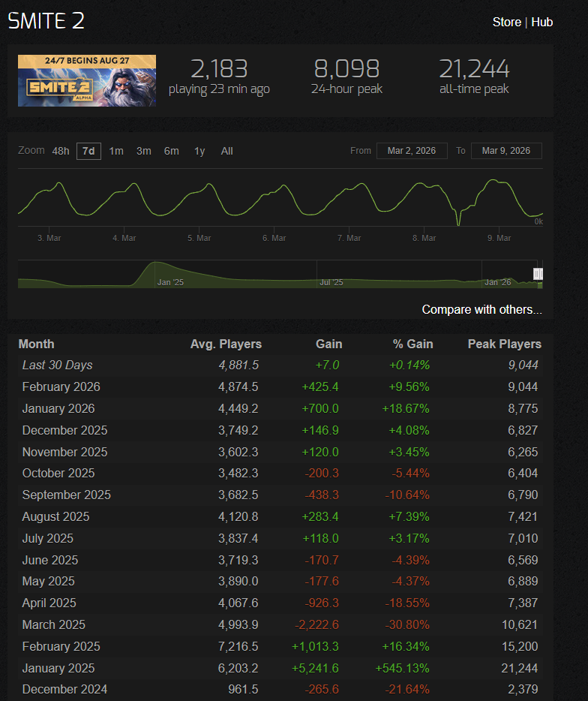Click Jul '25 in navigator chart

331,282
